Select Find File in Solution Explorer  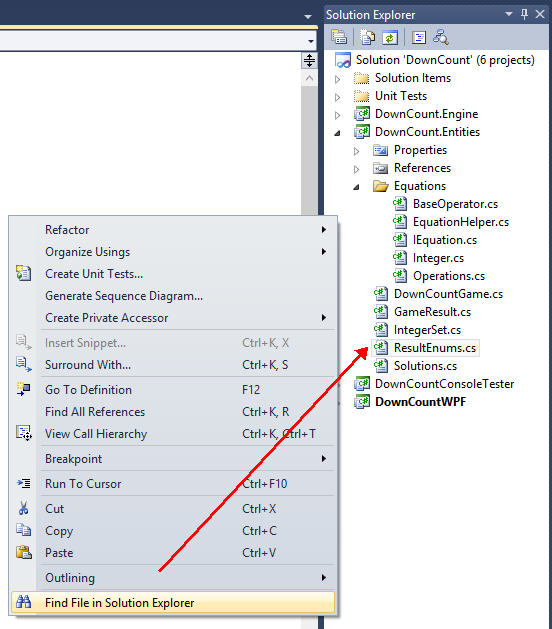(x=173, y=603)
